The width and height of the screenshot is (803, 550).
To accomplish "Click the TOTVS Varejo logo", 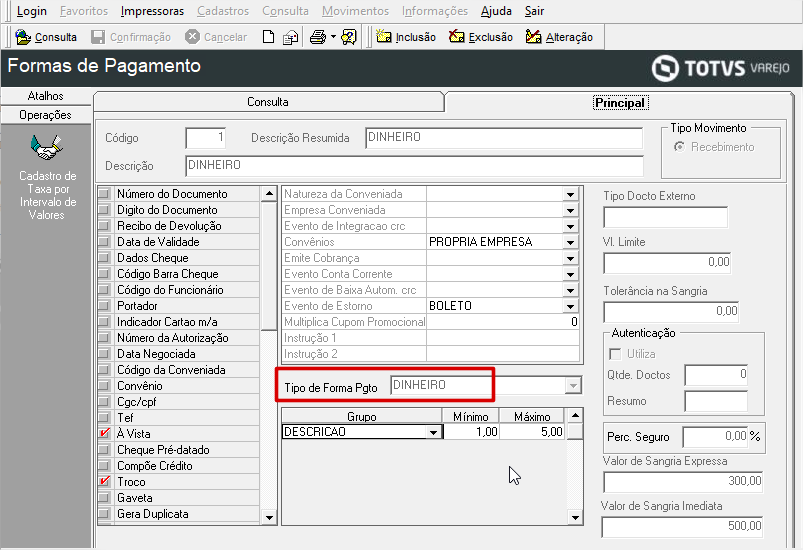I will click(x=721, y=68).
